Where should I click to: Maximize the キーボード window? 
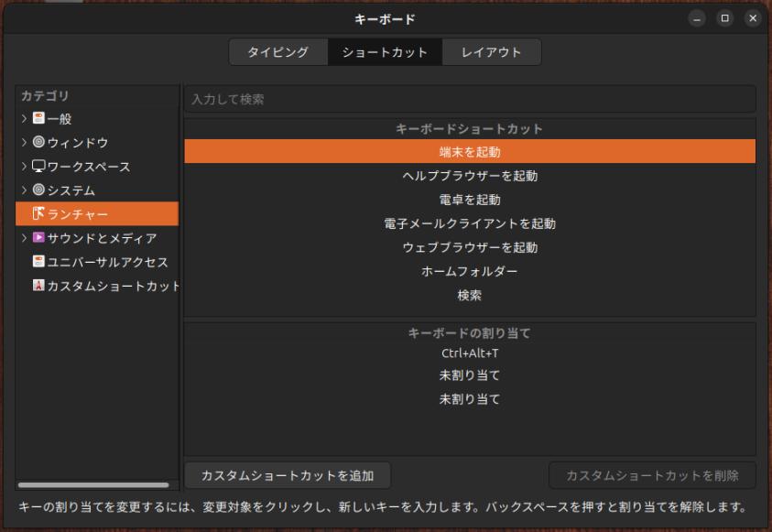(x=724, y=18)
